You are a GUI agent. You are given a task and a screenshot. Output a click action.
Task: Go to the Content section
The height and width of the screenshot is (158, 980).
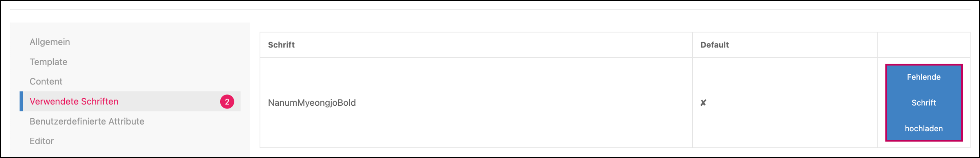click(46, 81)
